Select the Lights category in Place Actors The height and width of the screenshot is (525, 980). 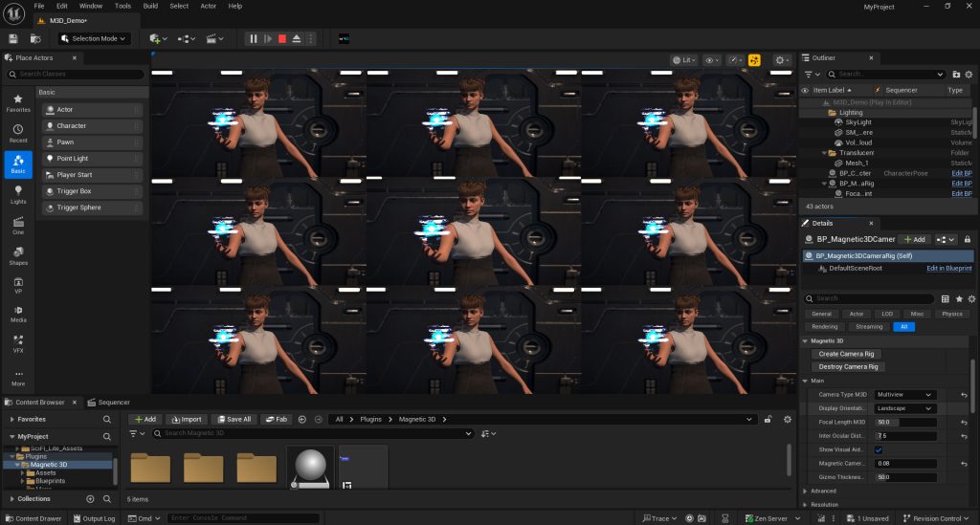18,194
